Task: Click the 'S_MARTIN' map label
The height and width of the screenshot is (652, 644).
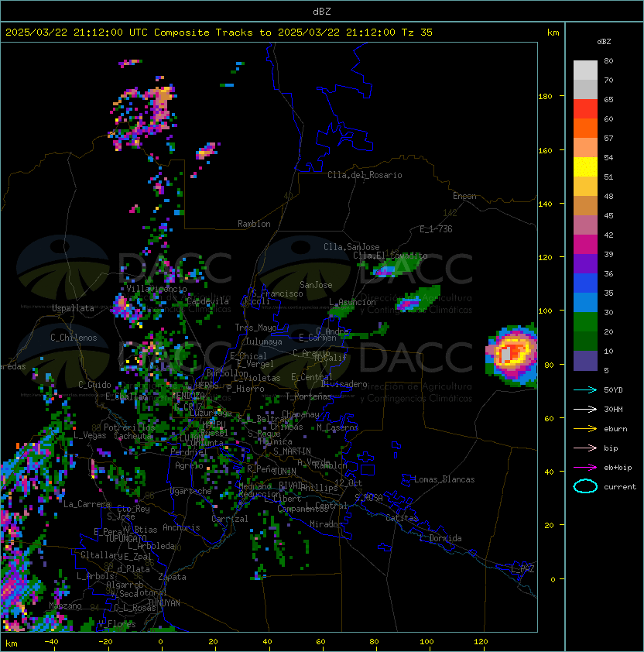Action: click(x=292, y=451)
